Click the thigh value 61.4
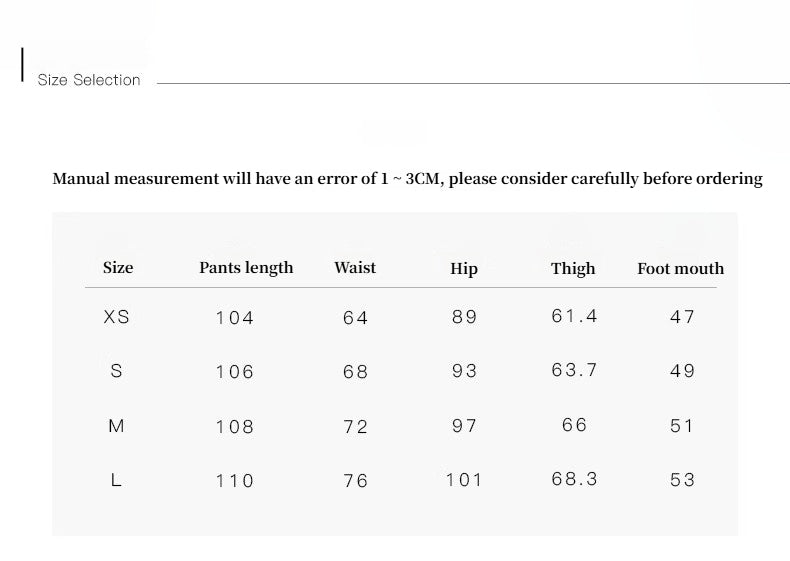The height and width of the screenshot is (561, 790). 574,316
